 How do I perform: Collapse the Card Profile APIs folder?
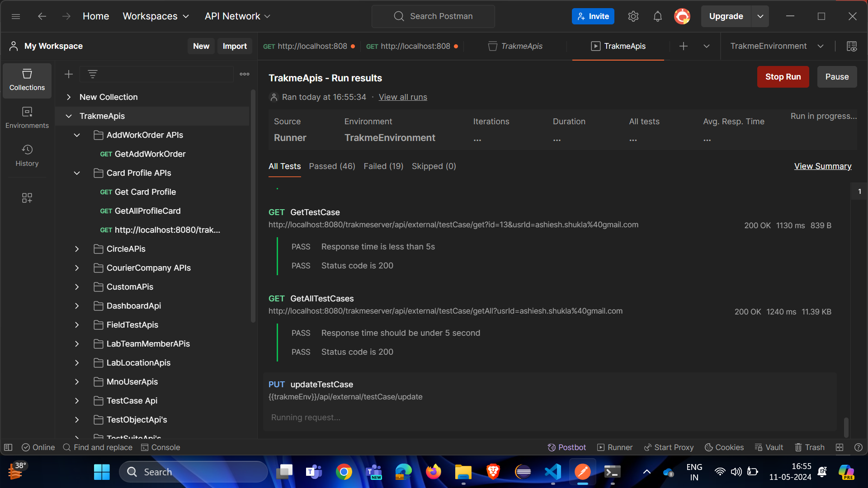77,173
